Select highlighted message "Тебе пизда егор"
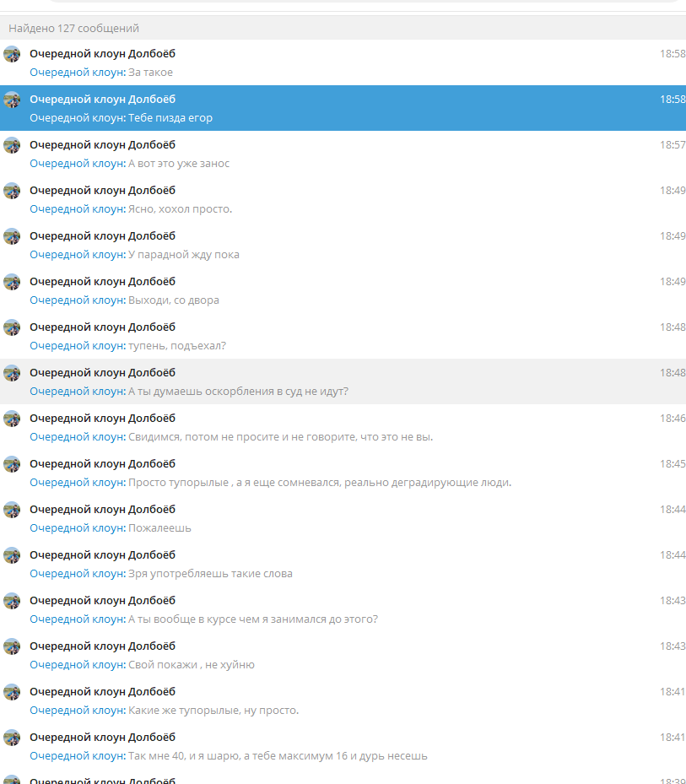 pos(343,108)
